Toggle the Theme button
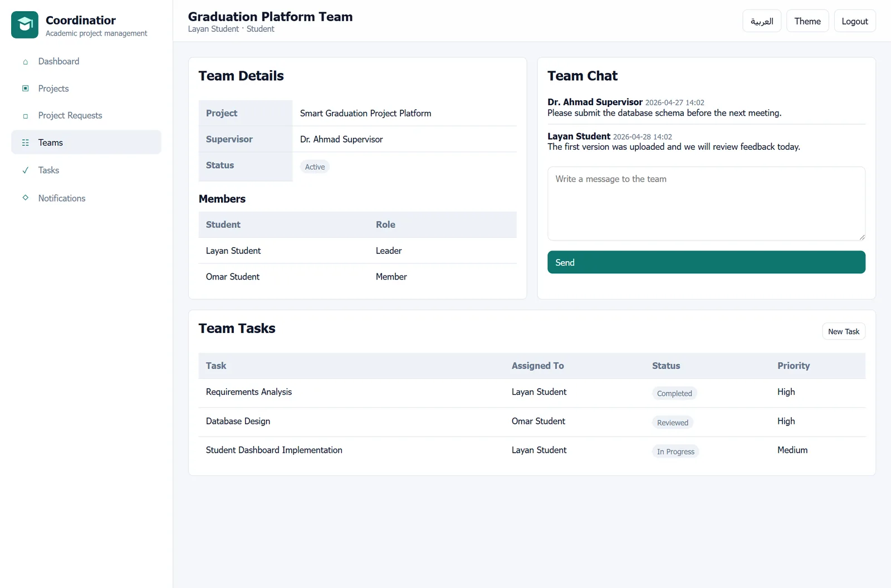The image size is (891, 588). [x=807, y=21]
